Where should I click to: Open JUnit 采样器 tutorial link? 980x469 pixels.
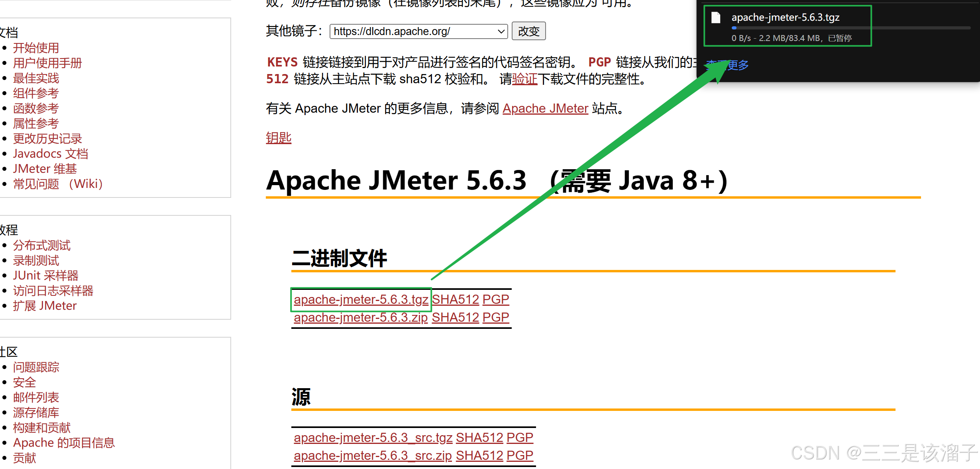45,276
